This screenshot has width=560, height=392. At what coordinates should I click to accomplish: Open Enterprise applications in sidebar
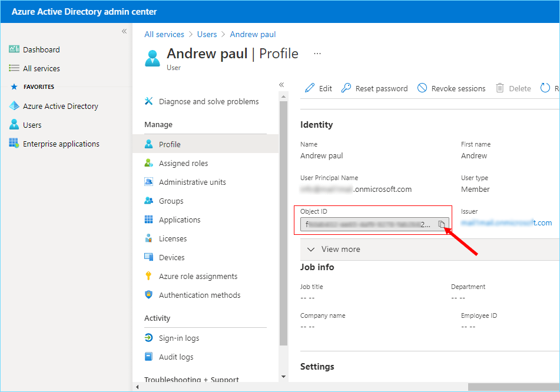(x=61, y=144)
